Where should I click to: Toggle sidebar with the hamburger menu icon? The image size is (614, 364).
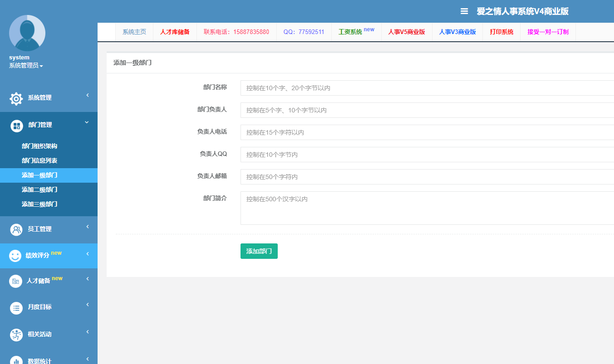tap(464, 11)
